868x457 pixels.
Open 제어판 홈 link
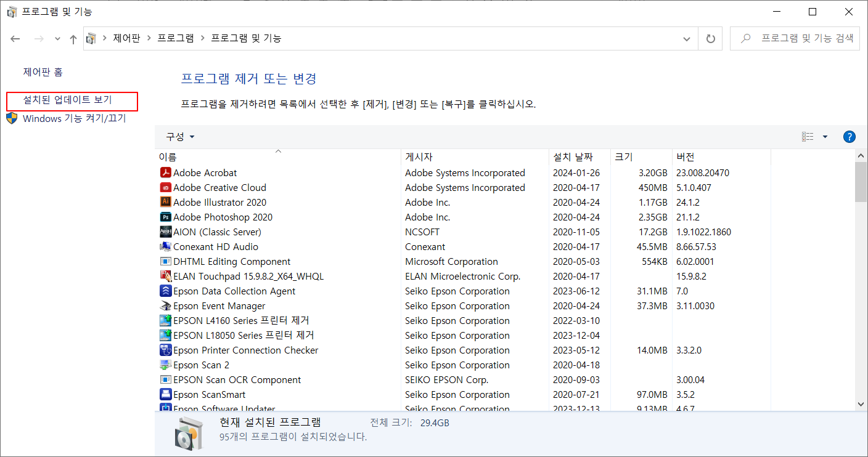[x=43, y=72]
